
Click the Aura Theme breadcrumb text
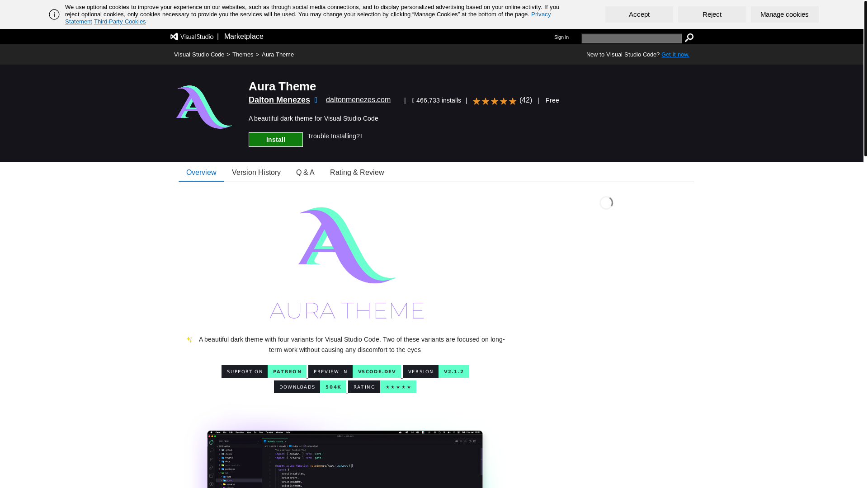[x=278, y=55]
